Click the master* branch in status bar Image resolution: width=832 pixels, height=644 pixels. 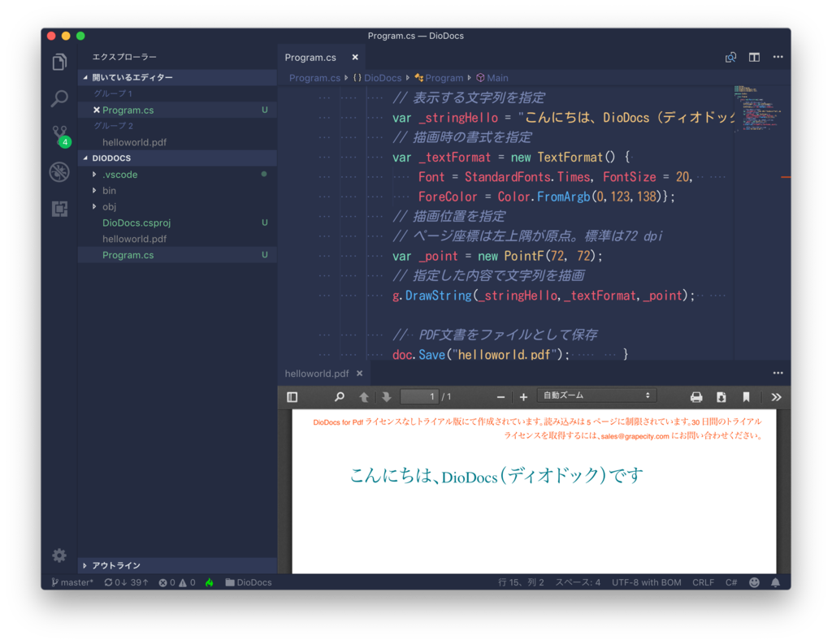(72, 582)
